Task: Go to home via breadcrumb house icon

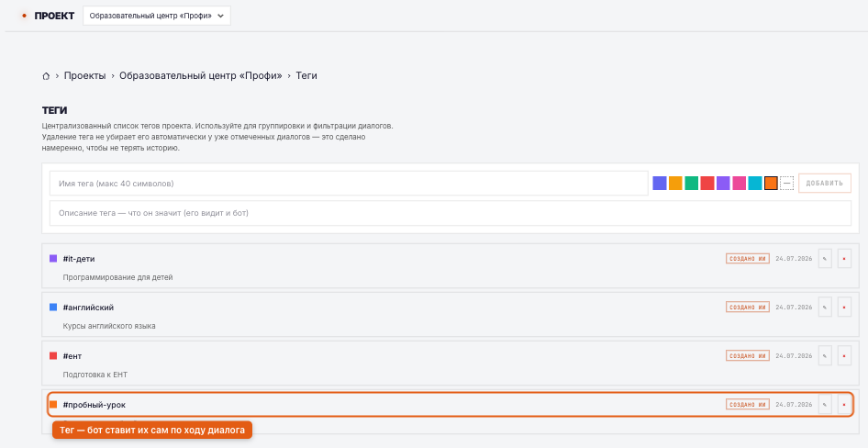Action: (x=46, y=76)
